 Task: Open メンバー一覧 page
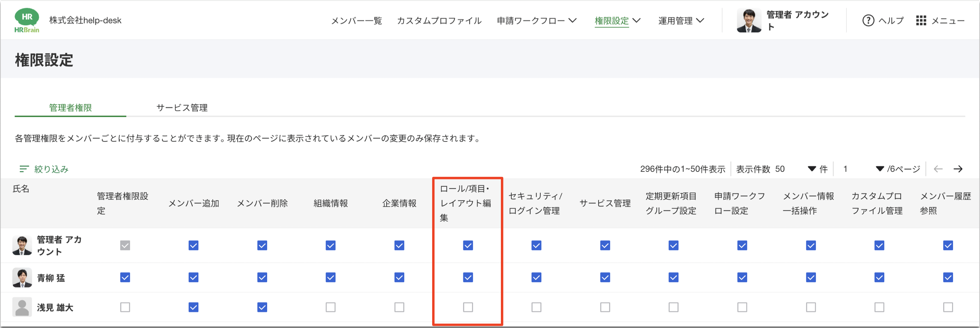click(x=356, y=21)
